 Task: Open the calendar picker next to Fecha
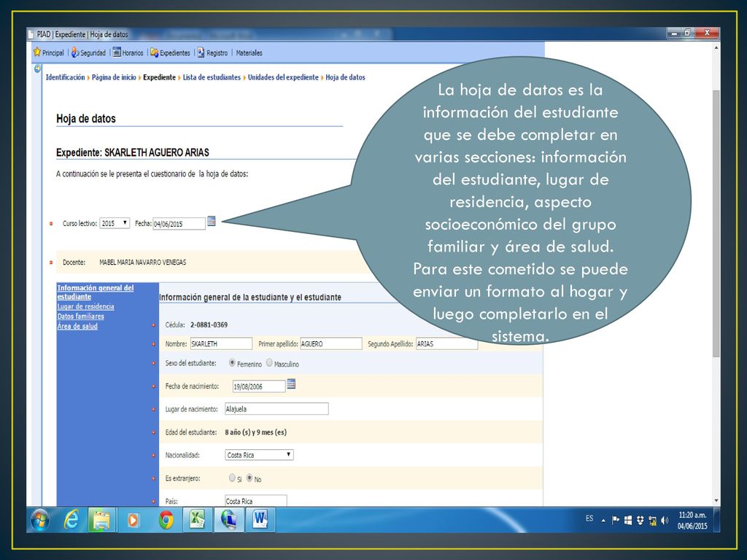(x=212, y=221)
